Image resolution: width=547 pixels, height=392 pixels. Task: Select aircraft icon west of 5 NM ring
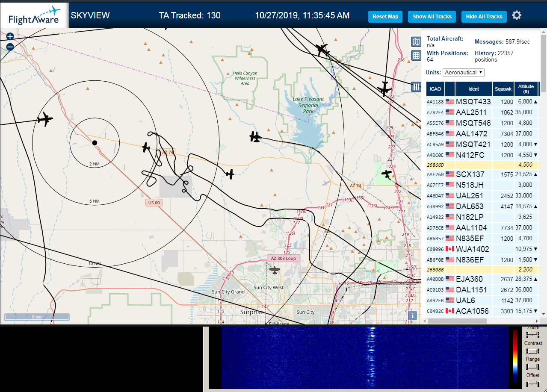pos(45,119)
